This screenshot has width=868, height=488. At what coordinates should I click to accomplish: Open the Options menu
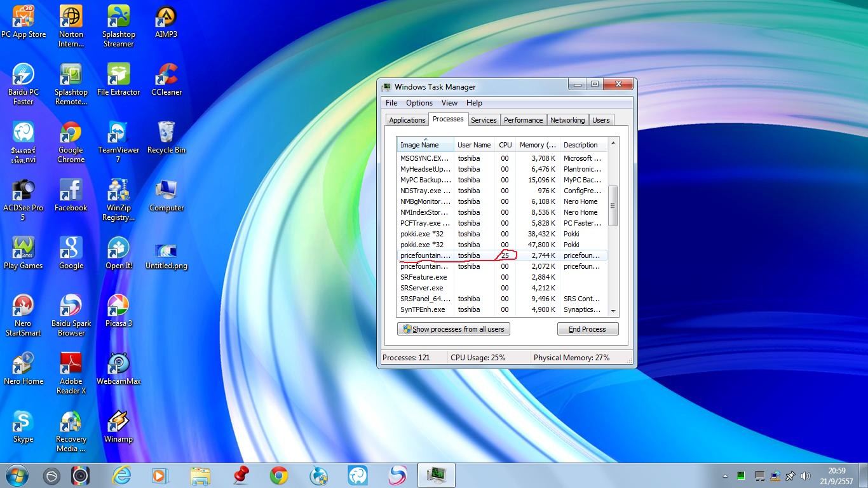pos(419,103)
